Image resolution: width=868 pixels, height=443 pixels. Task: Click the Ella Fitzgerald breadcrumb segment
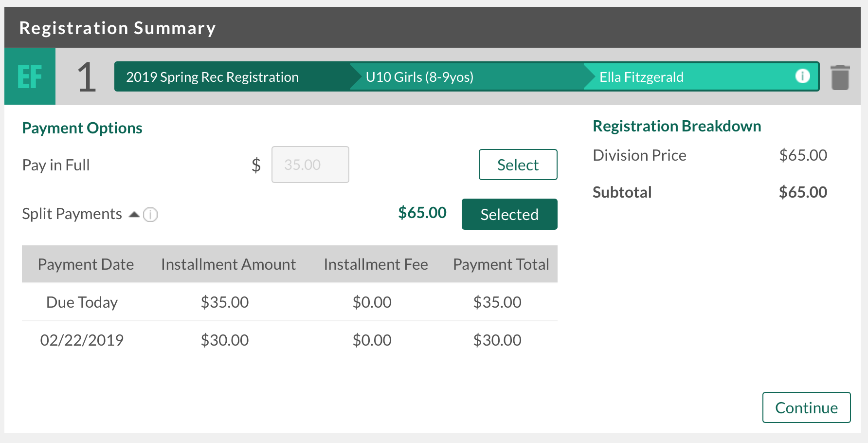(641, 77)
